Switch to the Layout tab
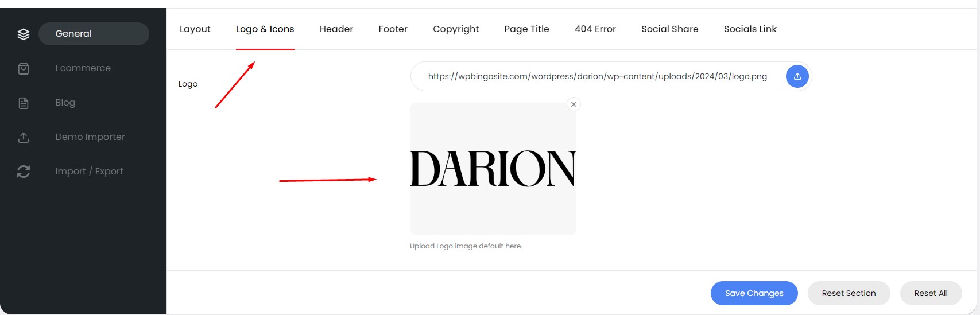Image resolution: width=980 pixels, height=315 pixels. 195,29
